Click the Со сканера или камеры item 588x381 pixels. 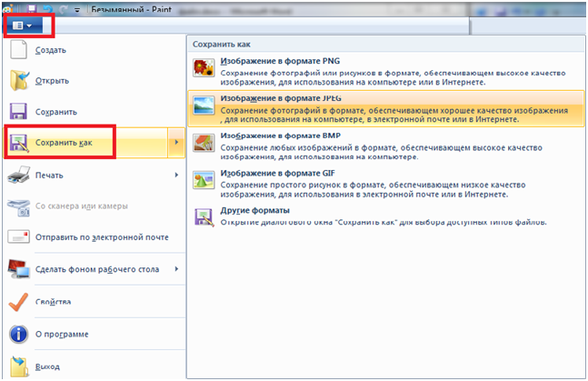(81, 206)
